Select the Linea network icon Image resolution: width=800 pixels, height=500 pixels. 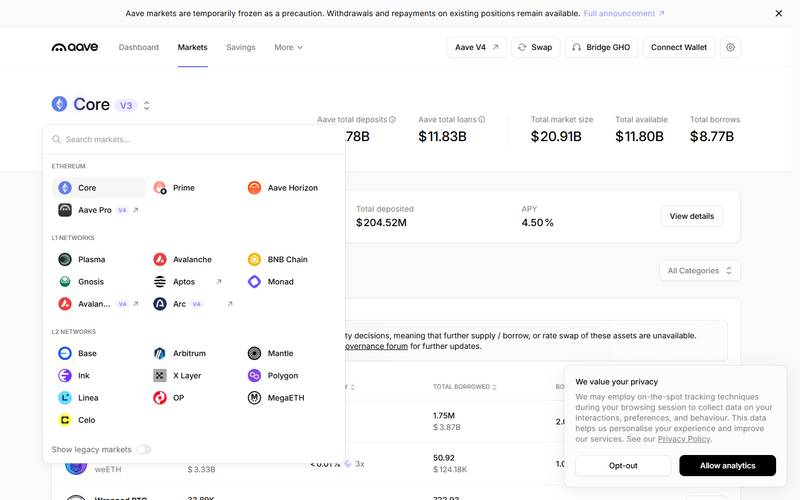click(65, 397)
